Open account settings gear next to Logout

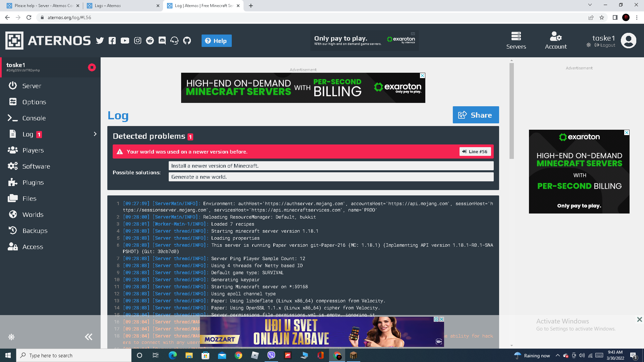pyautogui.click(x=589, y=45)
